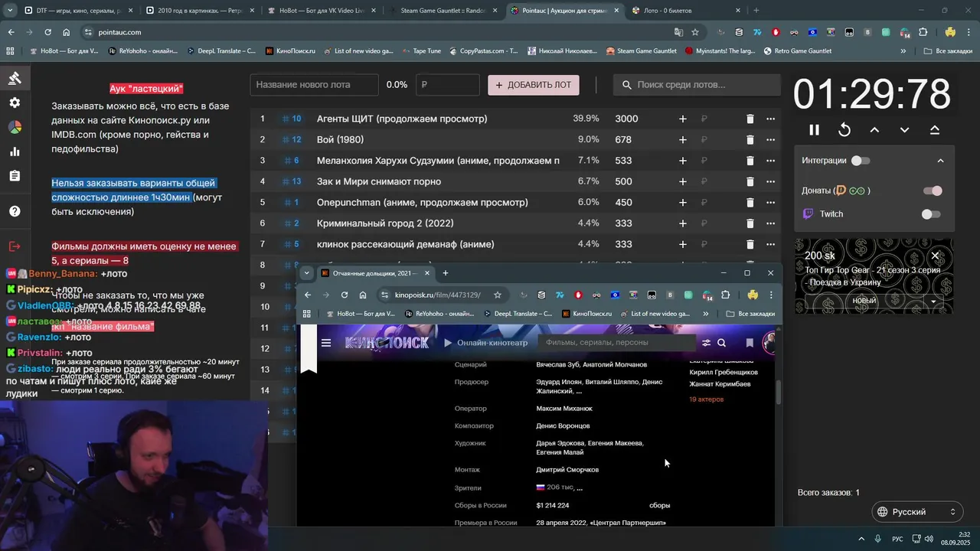This screenshot has width=980, height=551.
Task: Delete the Вой (1980) lot
Action: [750, 139]
